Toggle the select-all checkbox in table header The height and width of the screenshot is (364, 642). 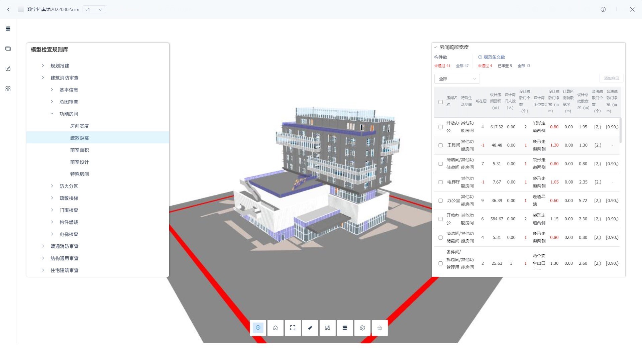point(440,102)
